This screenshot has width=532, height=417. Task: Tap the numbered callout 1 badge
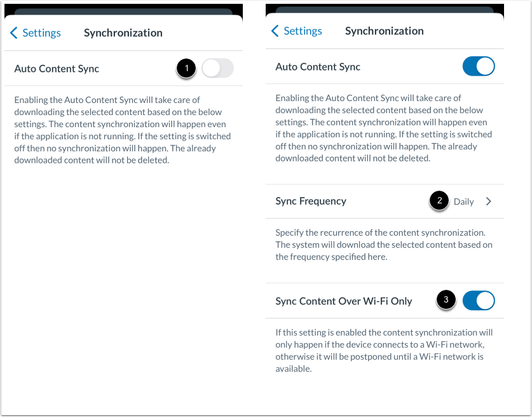pos(186,68)
